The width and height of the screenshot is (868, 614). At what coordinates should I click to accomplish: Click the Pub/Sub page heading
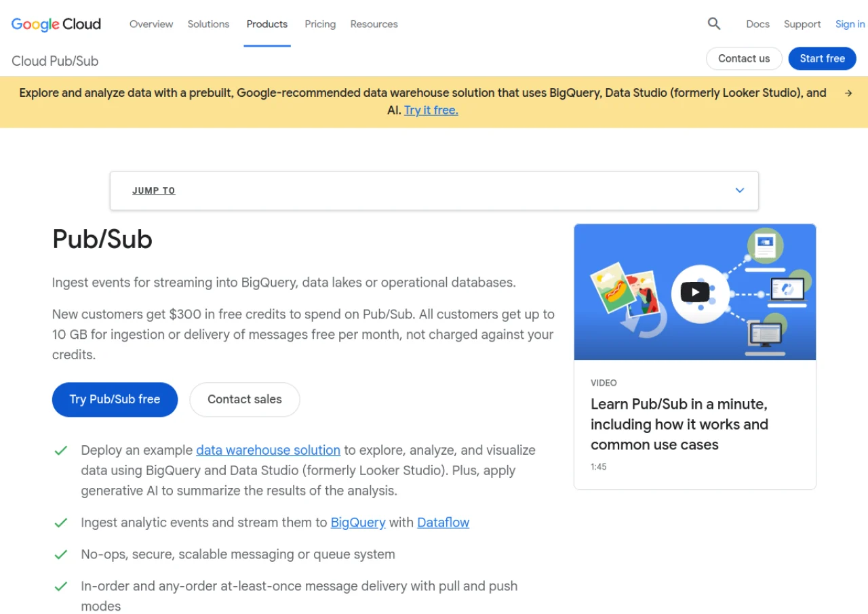click(x=102, y=239)
